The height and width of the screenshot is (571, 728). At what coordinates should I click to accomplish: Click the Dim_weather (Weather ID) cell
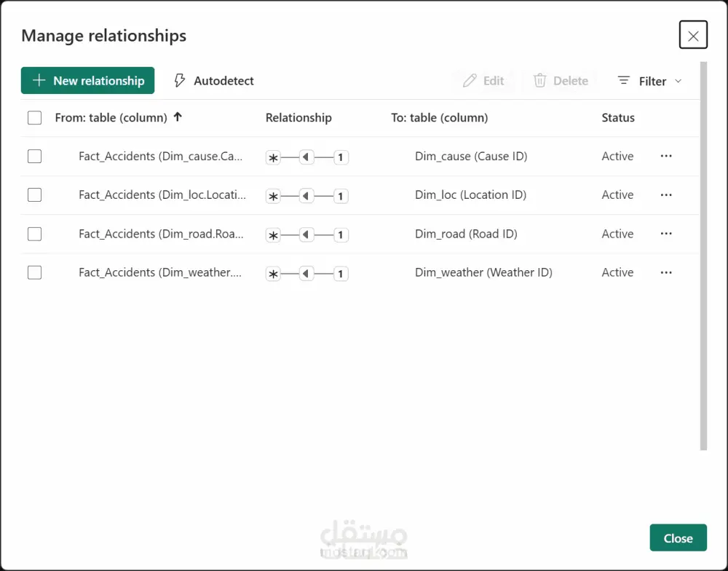483,272
